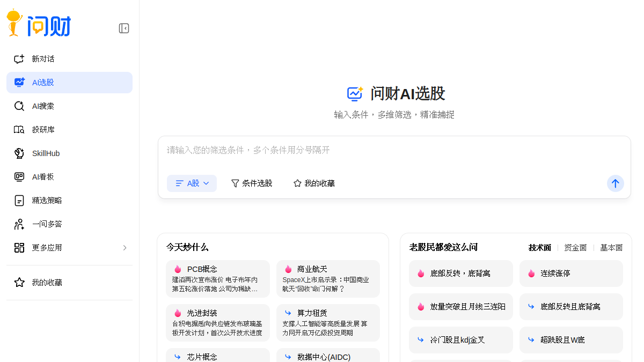This screenshot has height=362, width=644.
Task: Click the 条件选股 button
Action: coord(252,183)
